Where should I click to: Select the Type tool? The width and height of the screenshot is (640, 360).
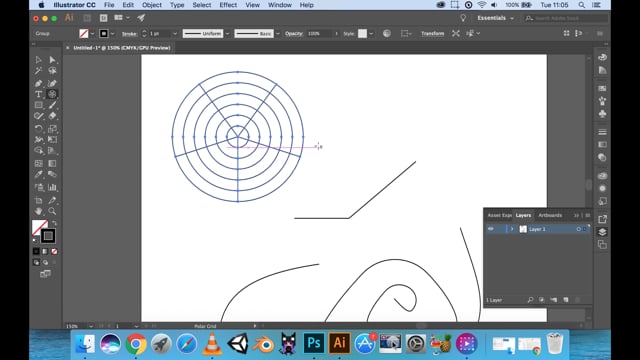(x=38, y=94)
